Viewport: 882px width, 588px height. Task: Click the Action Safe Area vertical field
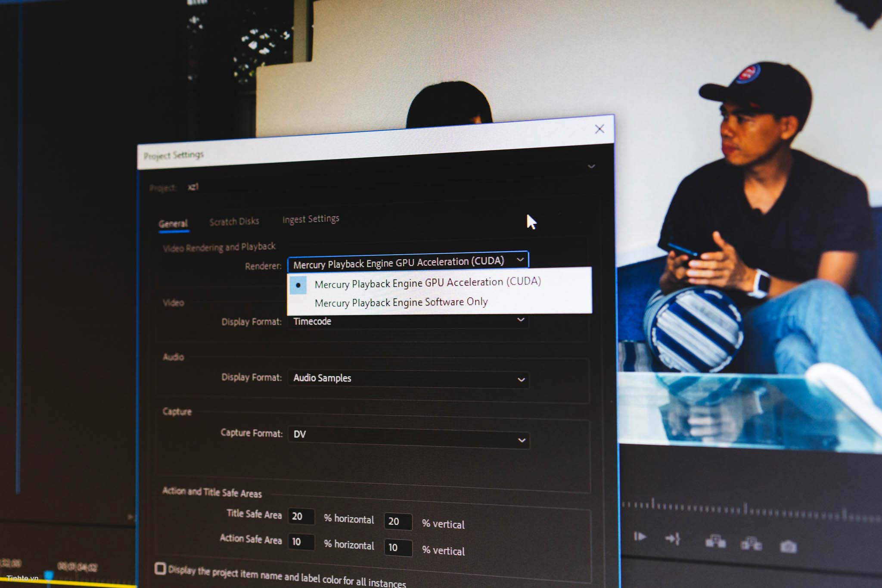(x=397, y=548)
